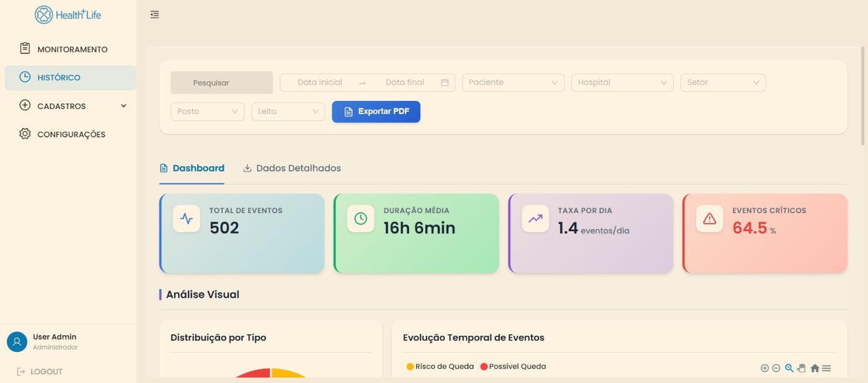This screenshot has height=383, width=868.
Task: Switch to the Dashboard tab
Action: (x=192, y=168)
